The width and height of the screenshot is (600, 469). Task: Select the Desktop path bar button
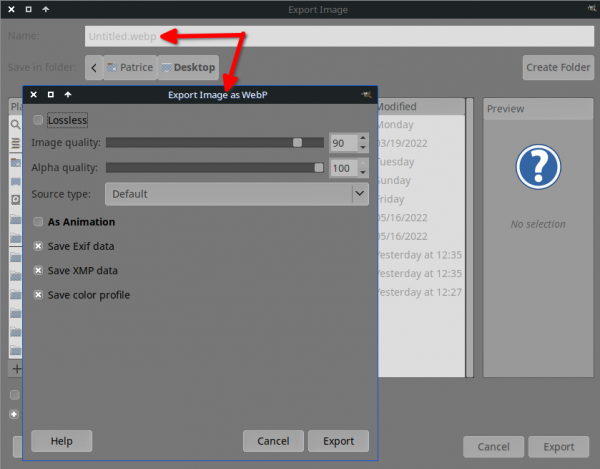[x=188, y=68]
